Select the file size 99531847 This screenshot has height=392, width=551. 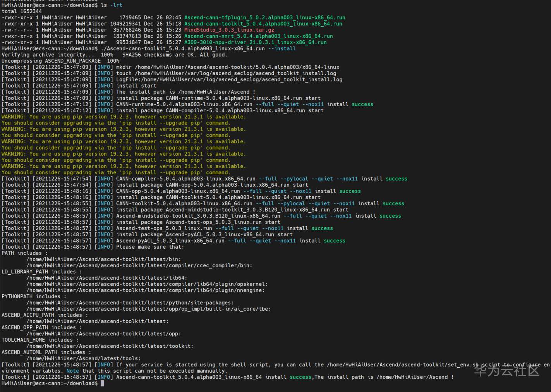click(x=129, y=42)
